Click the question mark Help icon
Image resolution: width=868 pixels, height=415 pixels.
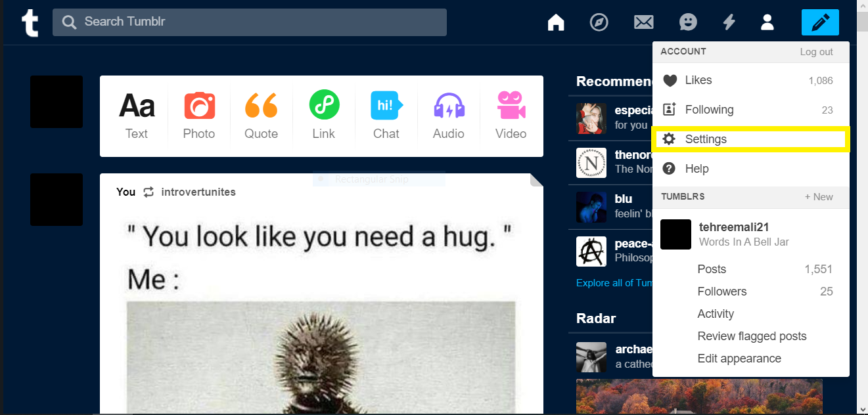coord(669,169)
